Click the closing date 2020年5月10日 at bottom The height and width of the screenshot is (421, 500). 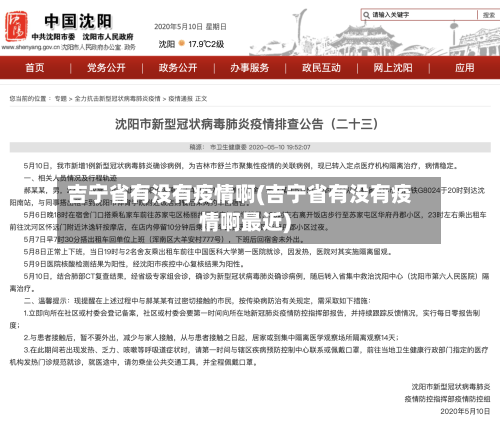pyautogui.click(x=465, y=411)
